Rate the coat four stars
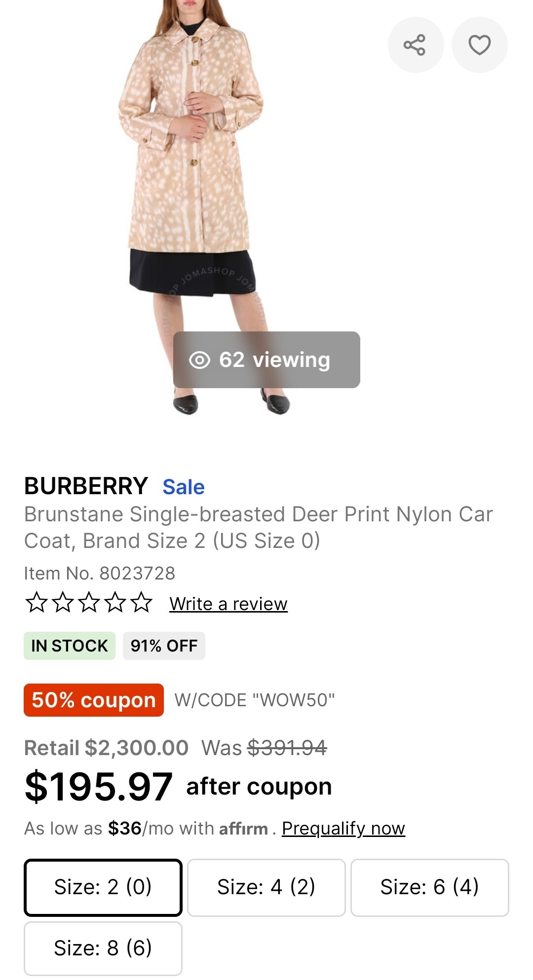This screenshot has width=533, height=980. 115,603
